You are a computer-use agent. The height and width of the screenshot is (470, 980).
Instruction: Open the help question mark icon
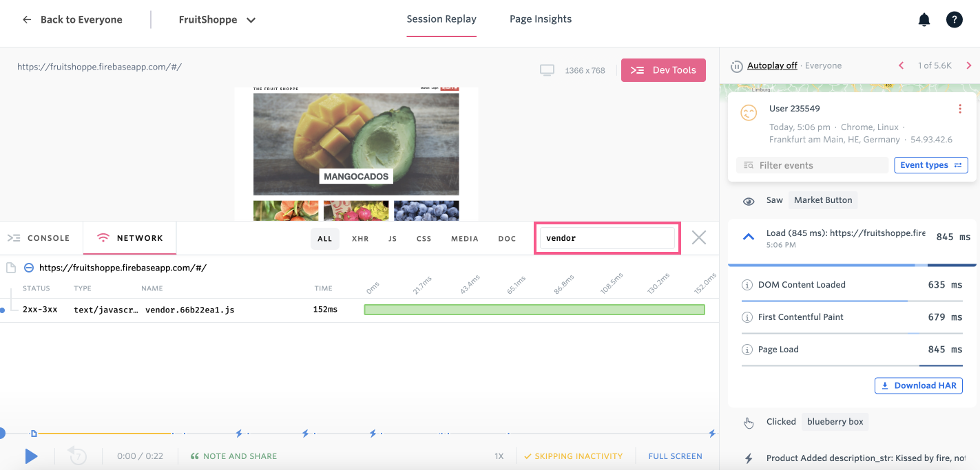point(954,20)
